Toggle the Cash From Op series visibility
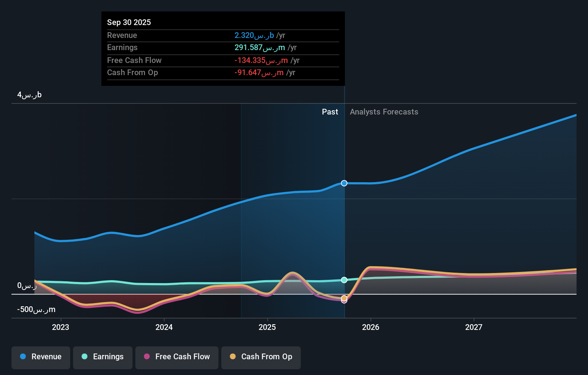 tap(261, 357)
